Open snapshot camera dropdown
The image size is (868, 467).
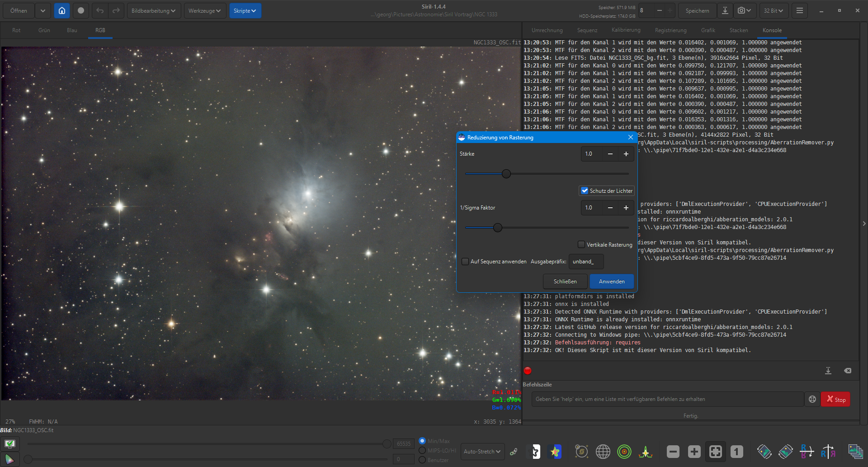click(x=744, y=10)
